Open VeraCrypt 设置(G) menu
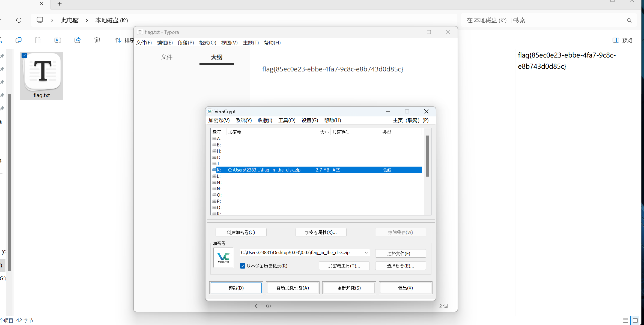 click(310, 121)
